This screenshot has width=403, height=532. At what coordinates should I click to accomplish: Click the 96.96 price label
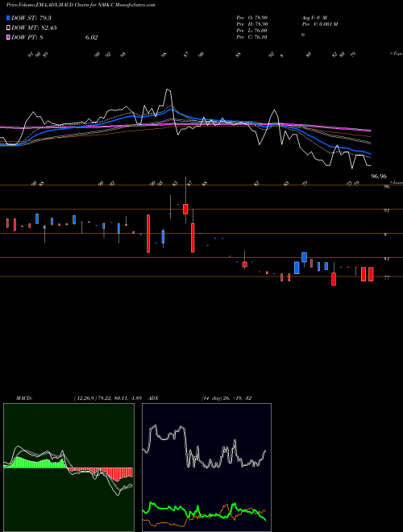[379, 177]
